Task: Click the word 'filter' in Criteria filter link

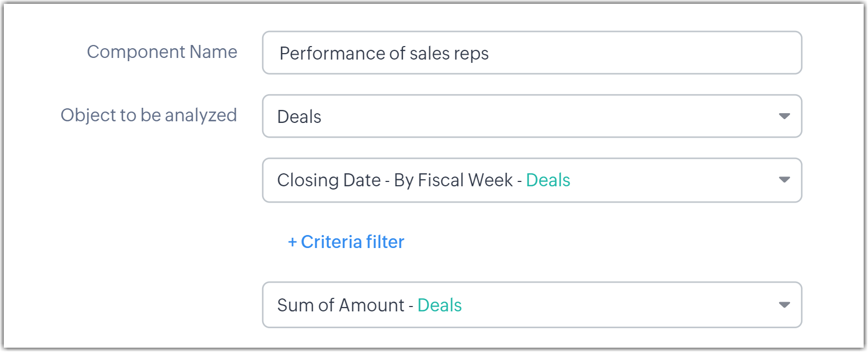Action: click(x=385, y=242)
